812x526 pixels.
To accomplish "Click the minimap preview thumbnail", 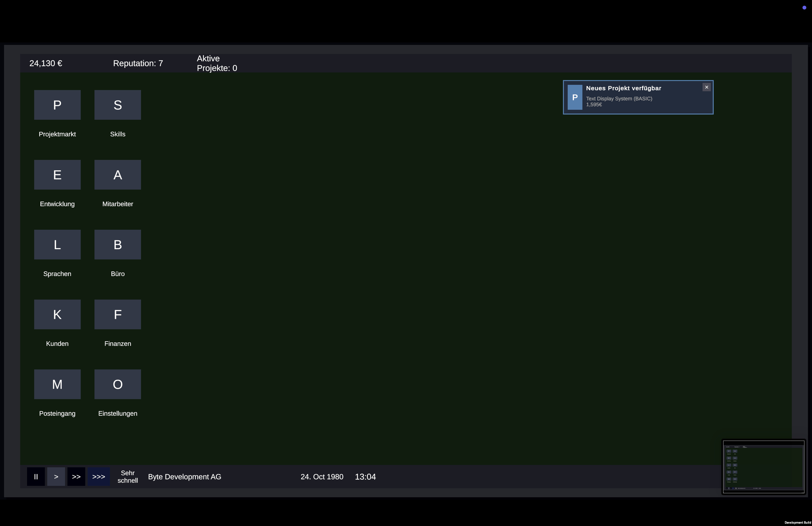I will pos(764,466).
